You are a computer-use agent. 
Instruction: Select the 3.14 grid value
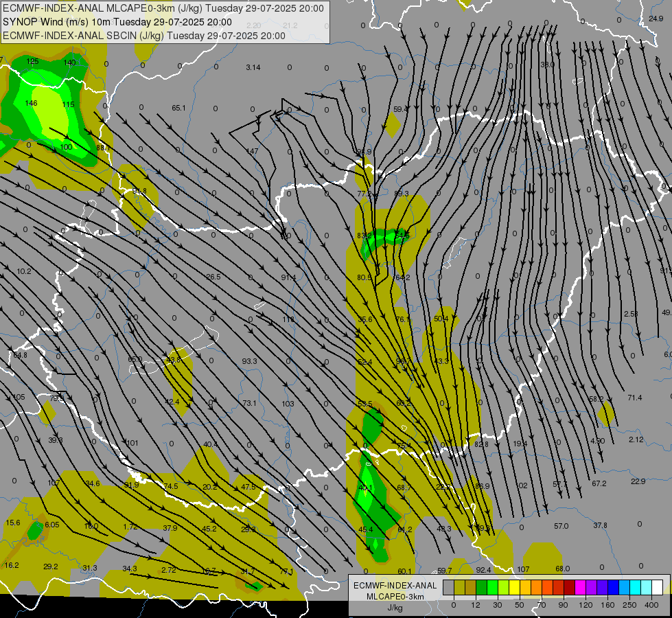(x=253, y=67)
